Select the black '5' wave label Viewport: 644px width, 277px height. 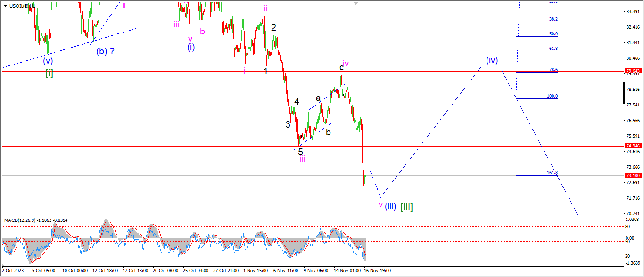[x=300, y=152]
